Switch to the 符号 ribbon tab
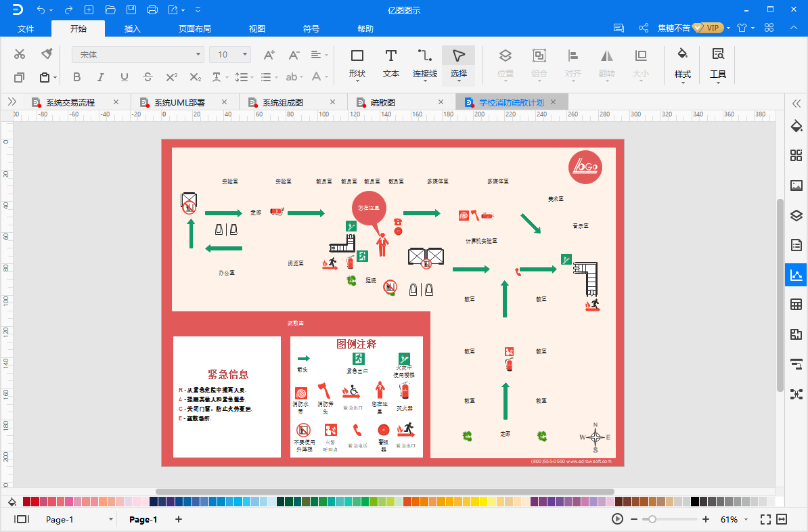Viewport: 808px width, 532px height. pos(311,28)
